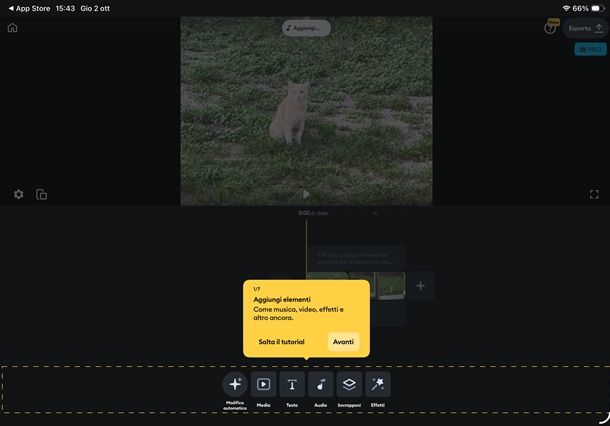Screen dimensions: 610x426
Task: Return to App Store via back link
Action: pos(29,8)
